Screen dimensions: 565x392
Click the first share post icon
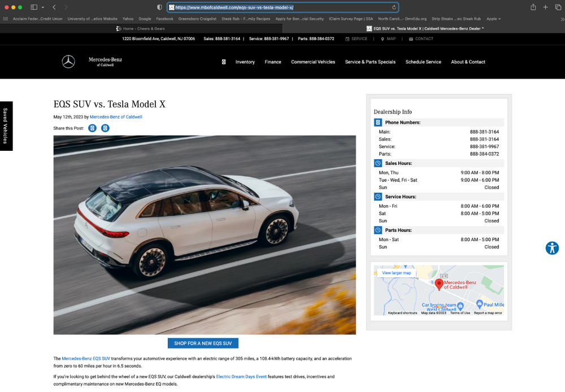[92, 128]
